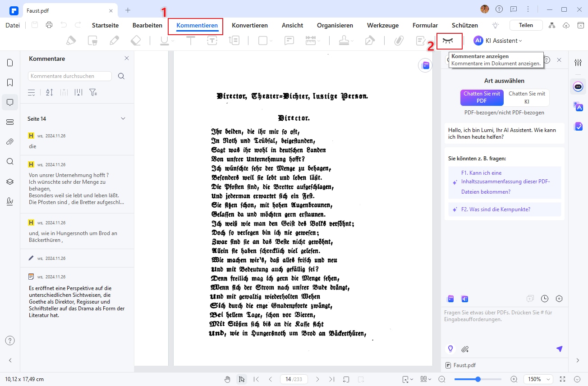588x386 pixels.
Task: Open the thumbnails panel in left sidebar
Action: [10, 63]
